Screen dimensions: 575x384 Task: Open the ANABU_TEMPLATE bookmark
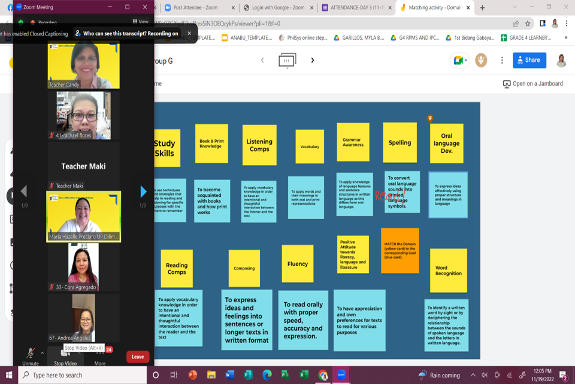coord(247,38)
